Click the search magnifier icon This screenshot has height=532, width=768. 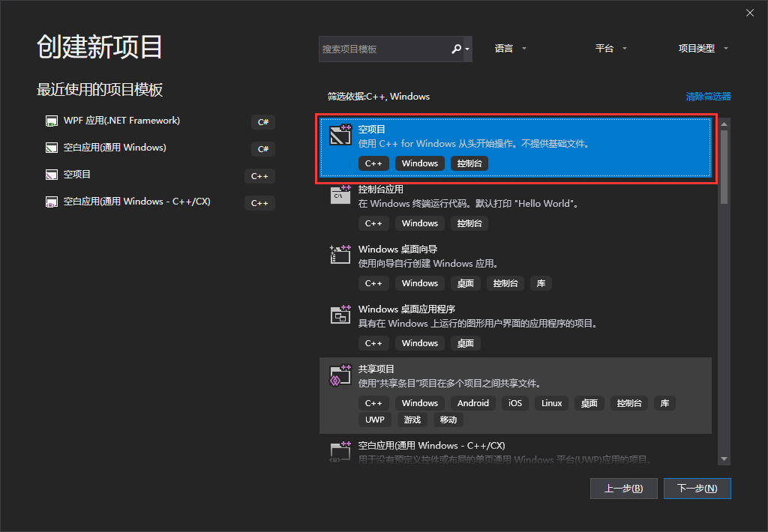pyautogui.click(x=456, y=49)
